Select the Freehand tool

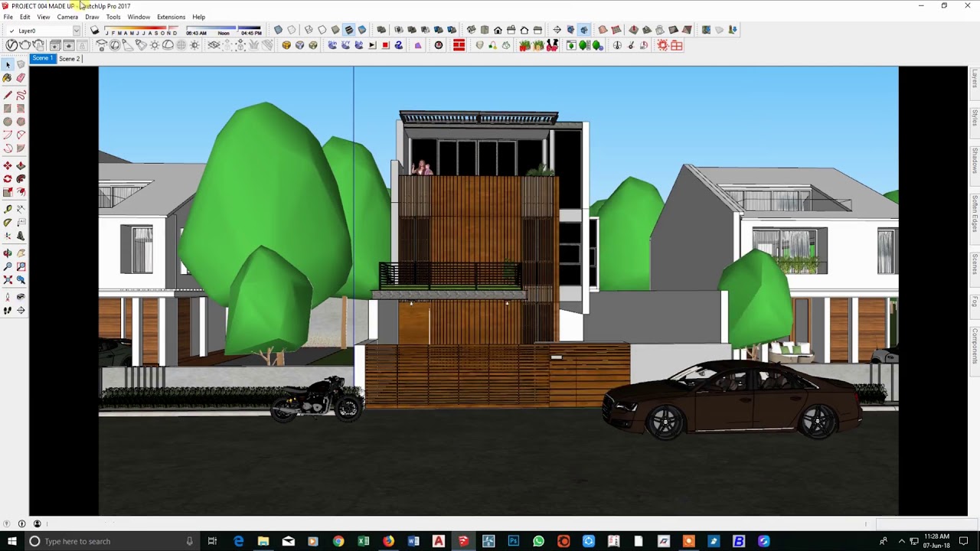coord(21,95)
